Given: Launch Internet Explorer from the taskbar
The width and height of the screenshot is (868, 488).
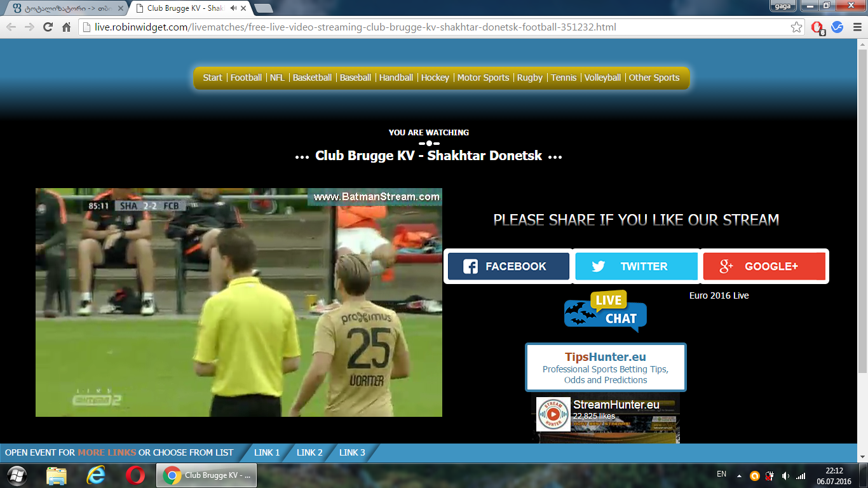Looking at the screenshot, I should point(96,475).
